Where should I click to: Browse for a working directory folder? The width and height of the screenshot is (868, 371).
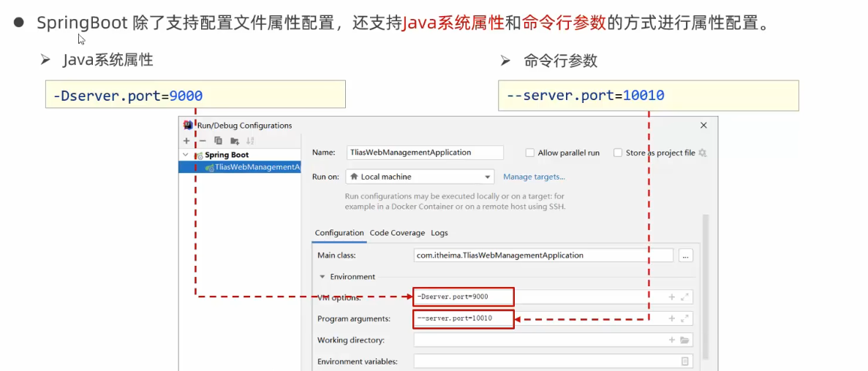pyautogui.click(x=685, y=340)
